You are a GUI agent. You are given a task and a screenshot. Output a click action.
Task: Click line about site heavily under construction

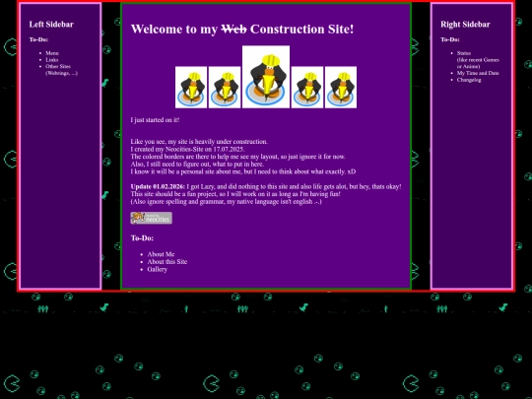(199, 142)
